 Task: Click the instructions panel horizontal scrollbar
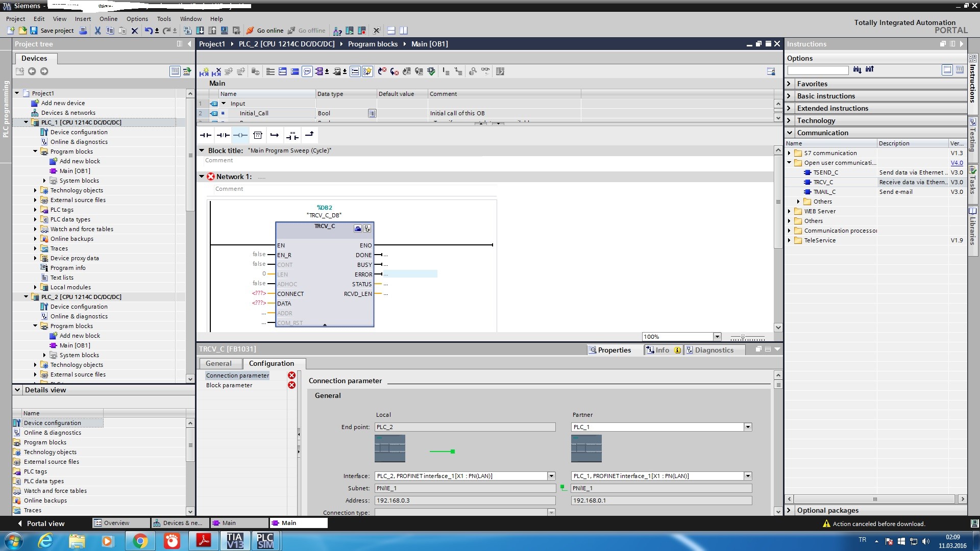point(875,499)
